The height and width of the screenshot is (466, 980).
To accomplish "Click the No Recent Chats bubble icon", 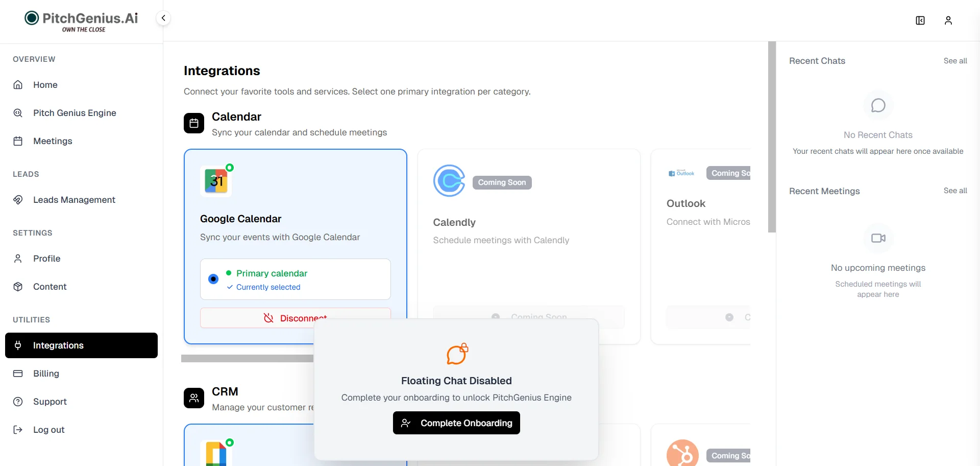I will [x=878, y=106].
